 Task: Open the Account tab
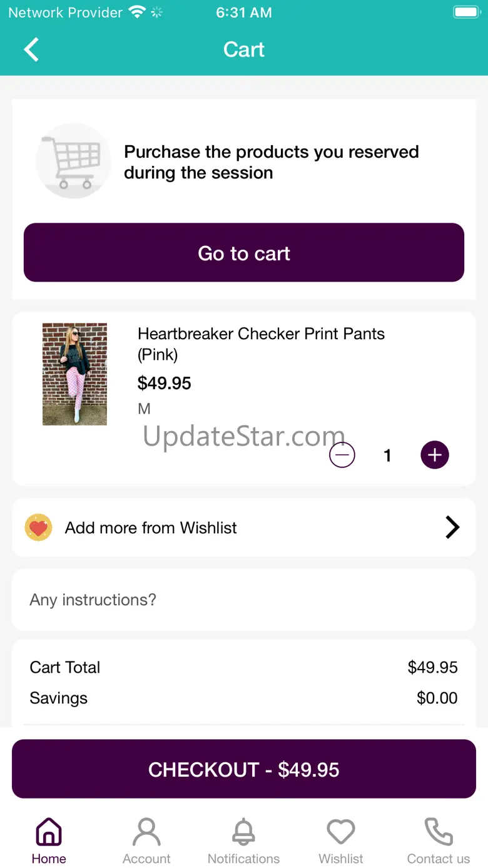146,840
